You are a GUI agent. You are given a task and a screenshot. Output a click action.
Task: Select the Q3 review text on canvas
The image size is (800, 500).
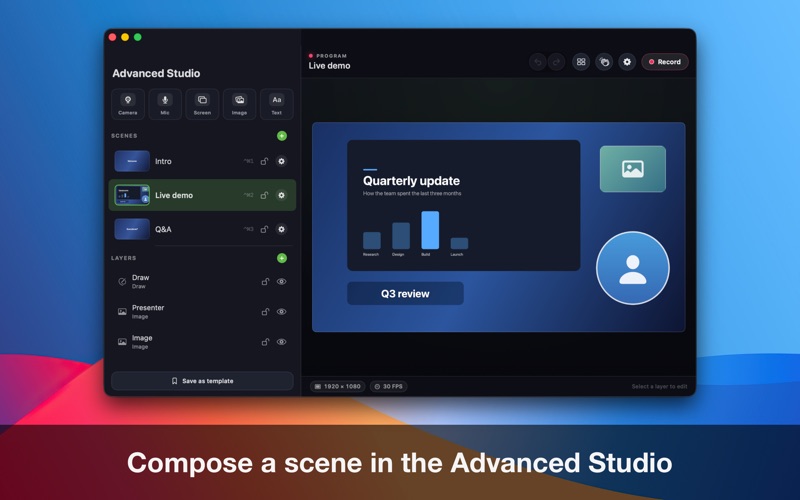pyautogui.click(x=405, y=294)
